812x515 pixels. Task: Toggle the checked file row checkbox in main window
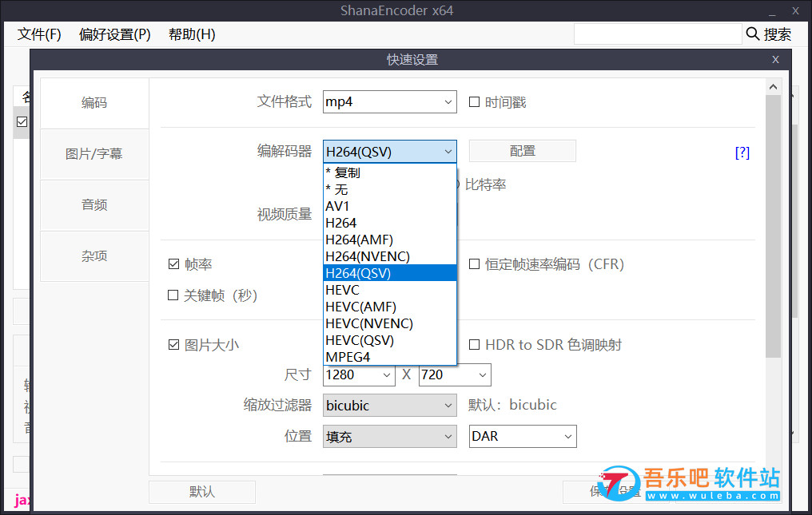pos(22,121)
